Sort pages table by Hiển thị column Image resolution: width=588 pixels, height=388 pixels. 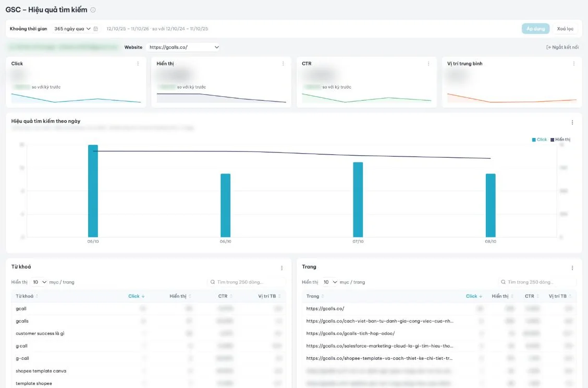(502, 296)
